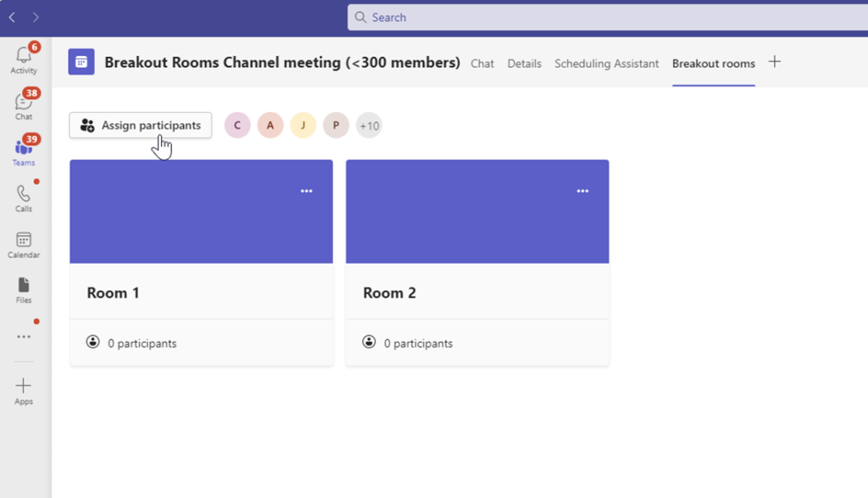This screenshot has width=868, height=498.
Task: Add a new tab with the plus button
Action: click(x=774, y=61)
